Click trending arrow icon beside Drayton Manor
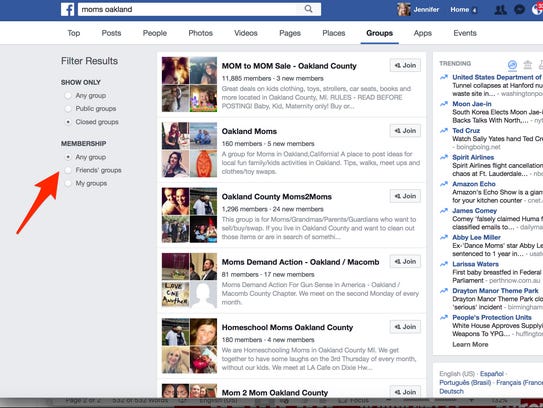The height and width of the screenshot is (408, 543). [444, 291]
